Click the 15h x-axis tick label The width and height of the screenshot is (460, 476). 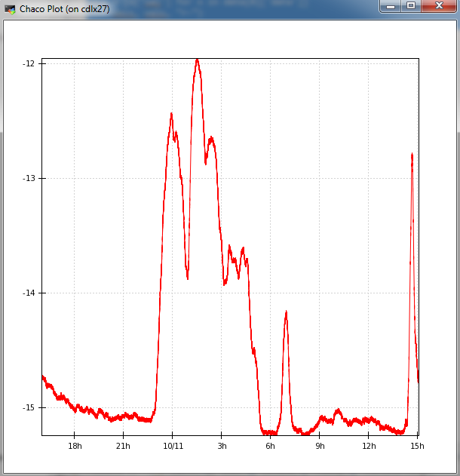click(417, 446)
